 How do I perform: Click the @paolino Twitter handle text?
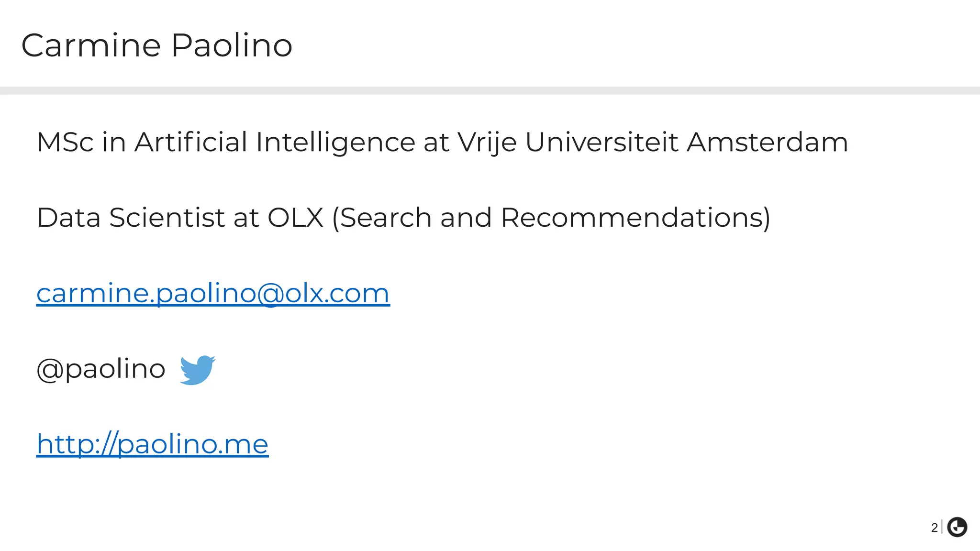(x=101, y=369)
